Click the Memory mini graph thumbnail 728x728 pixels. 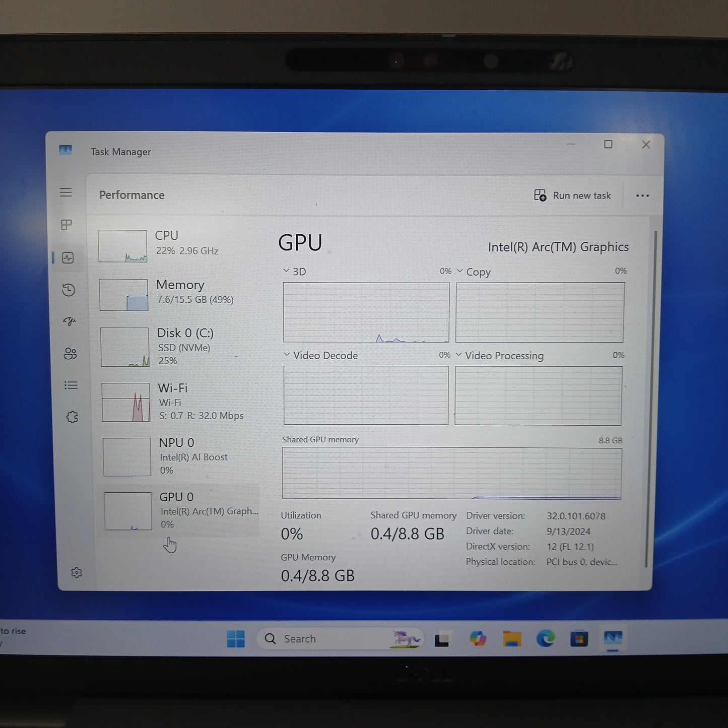coord(124,295)
